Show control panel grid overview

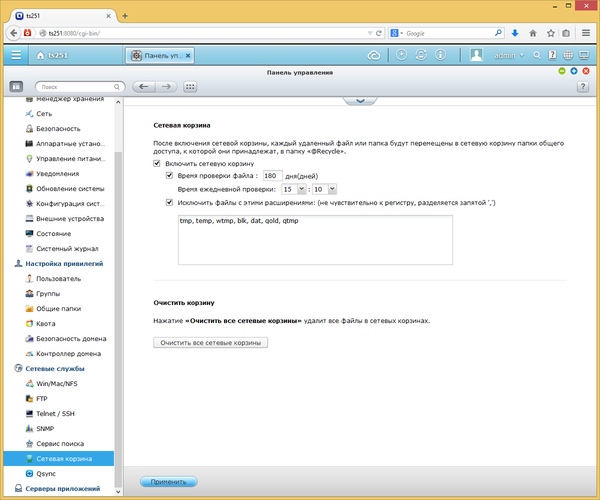tap(190, 87)
